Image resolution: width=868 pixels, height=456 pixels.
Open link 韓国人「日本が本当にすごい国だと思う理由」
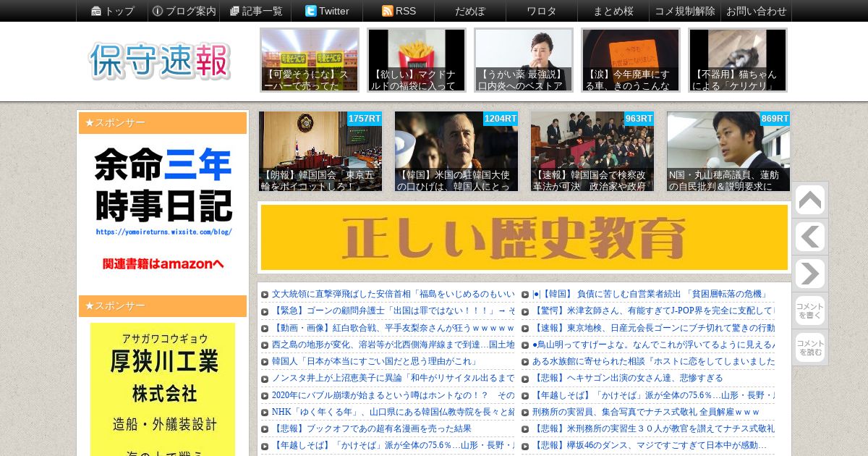[x=375, y=361]
